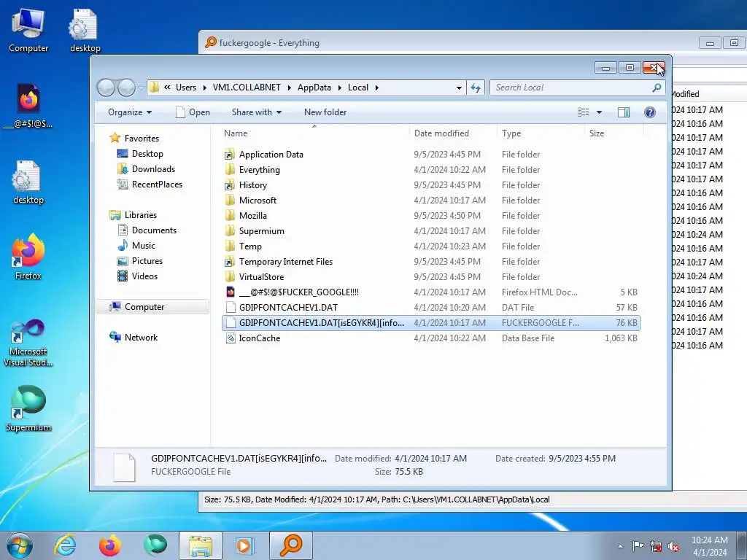Switch to the Everything search taskbar button
Screen dimensions: 747x560
[x=291, y=545]
